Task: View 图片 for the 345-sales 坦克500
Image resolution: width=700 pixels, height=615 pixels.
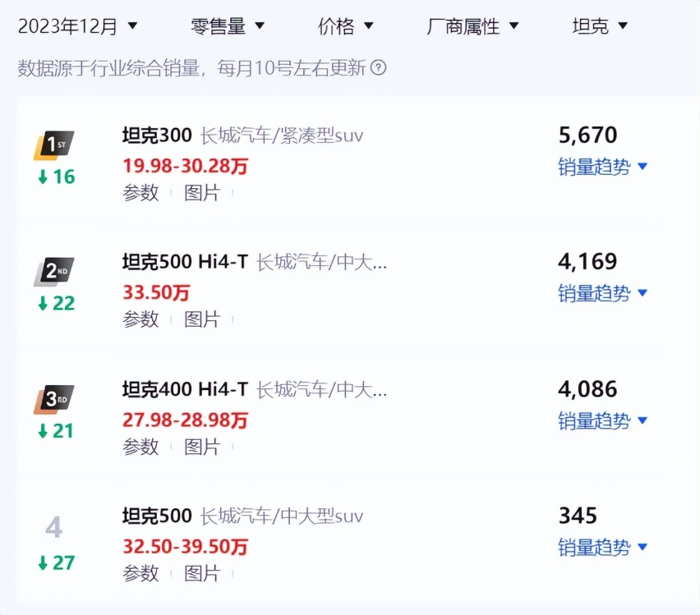Action: coord(202,573)
